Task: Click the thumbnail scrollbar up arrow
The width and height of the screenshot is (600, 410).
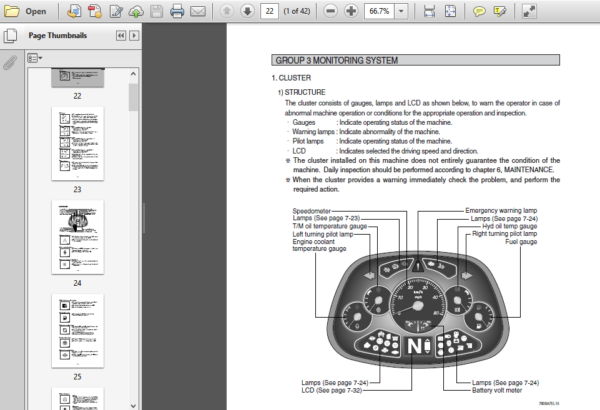Action: [133, 74]
